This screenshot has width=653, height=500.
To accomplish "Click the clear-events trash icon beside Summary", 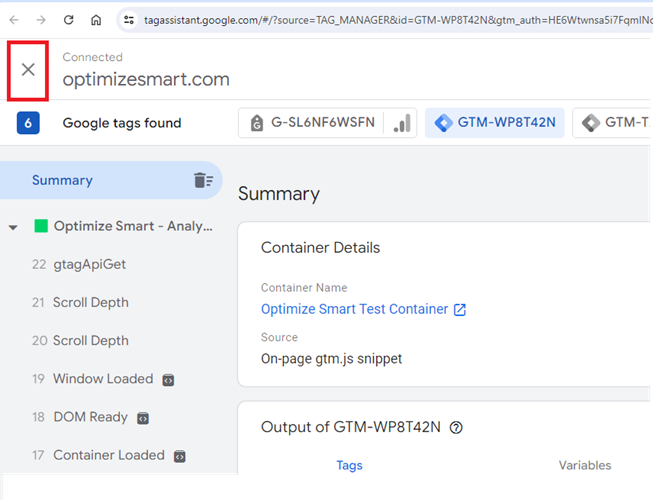I will pos(203,180).
